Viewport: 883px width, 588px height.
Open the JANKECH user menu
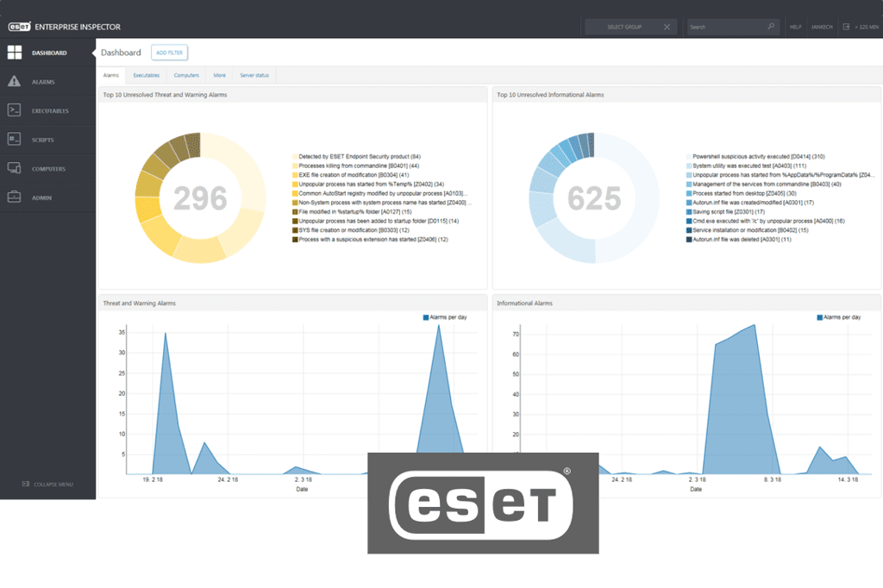[x=822, y=27]
